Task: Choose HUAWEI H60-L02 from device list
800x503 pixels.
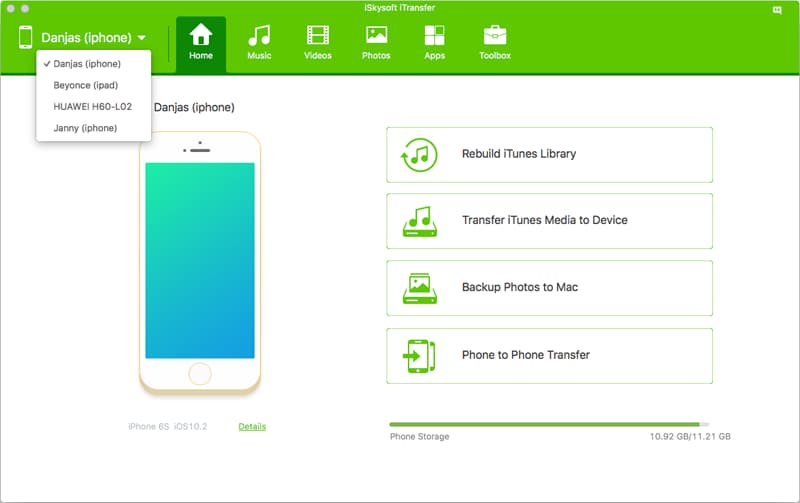Action: 93,107
